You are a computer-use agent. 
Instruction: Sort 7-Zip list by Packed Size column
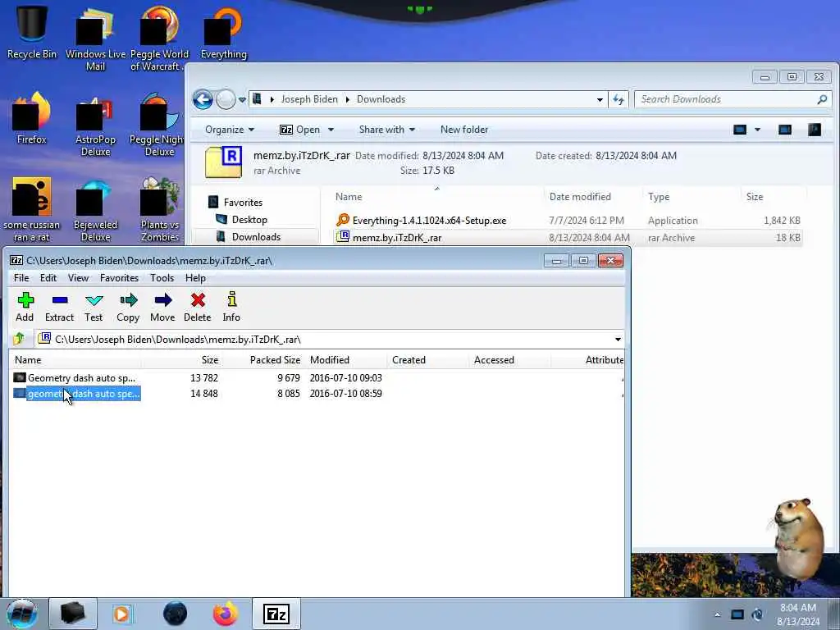[x=263, y=360]
